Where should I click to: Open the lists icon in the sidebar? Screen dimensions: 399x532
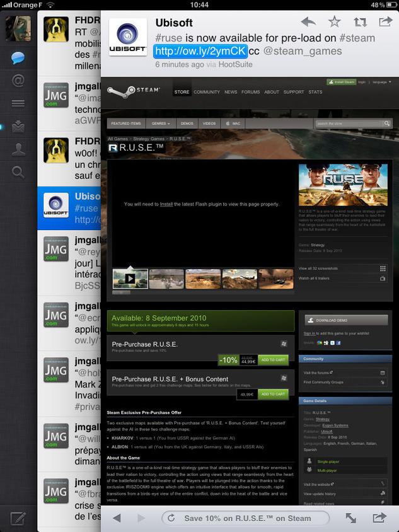[18, 103]
